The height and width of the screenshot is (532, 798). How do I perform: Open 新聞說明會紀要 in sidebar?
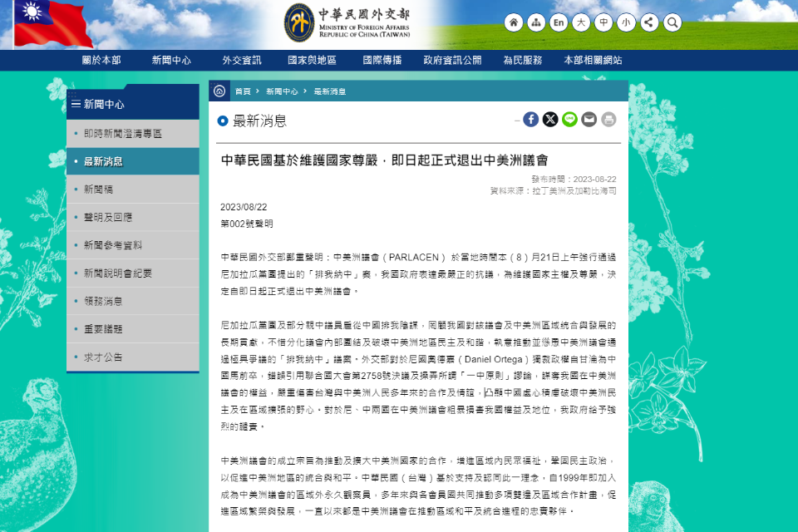click(133, 273)
